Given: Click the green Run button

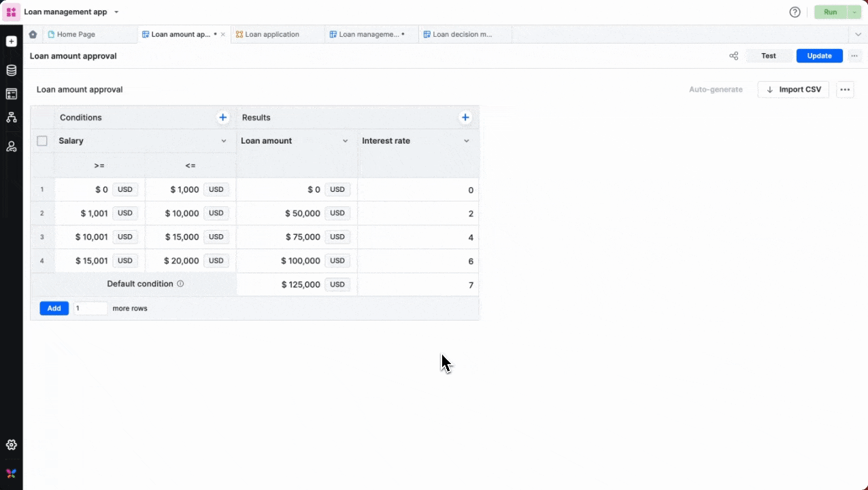Looking at the screenshot, I should [831, 12].
